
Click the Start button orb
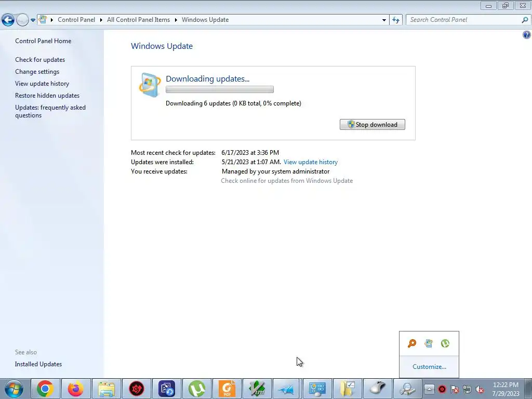point(14,389)
